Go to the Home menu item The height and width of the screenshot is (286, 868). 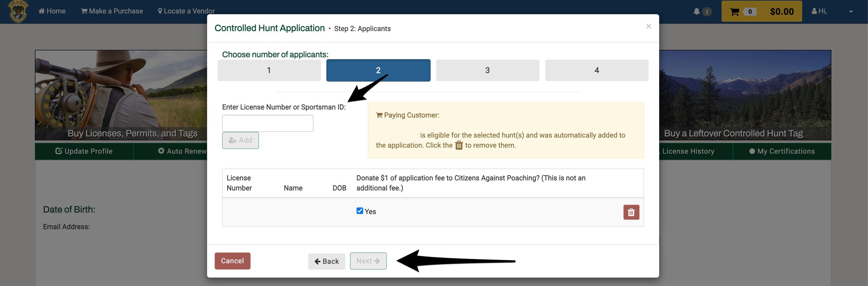tap(52, 11)
